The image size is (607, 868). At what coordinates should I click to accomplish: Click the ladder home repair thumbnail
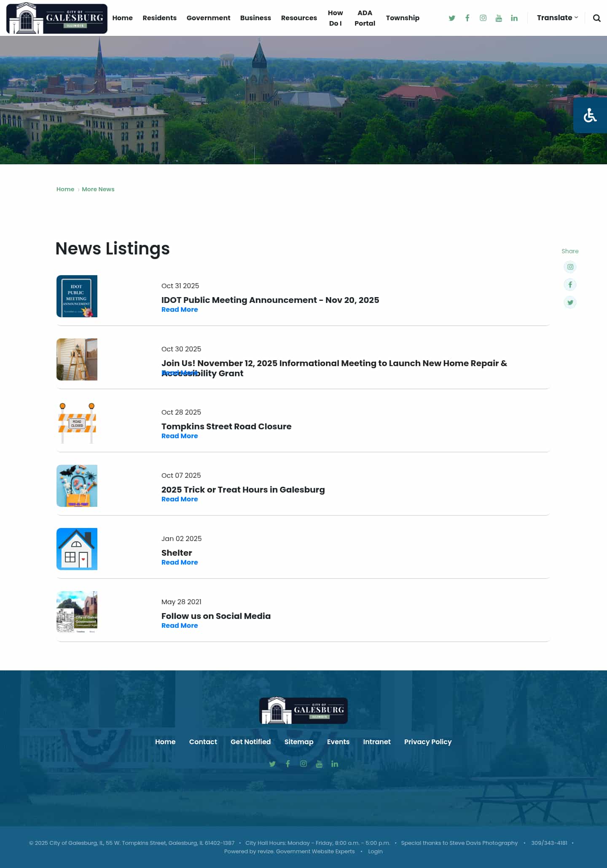click(77, 359)
